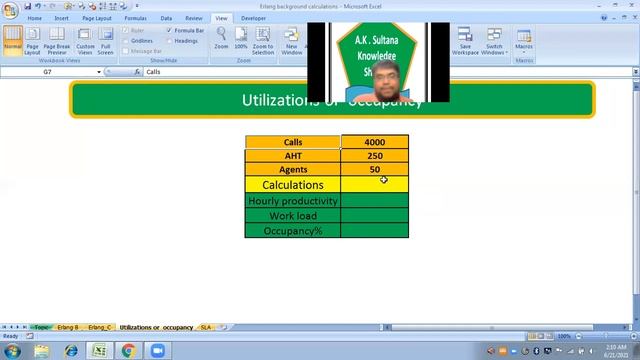Open the Page Layout ribbon tab

coord(97,18)
